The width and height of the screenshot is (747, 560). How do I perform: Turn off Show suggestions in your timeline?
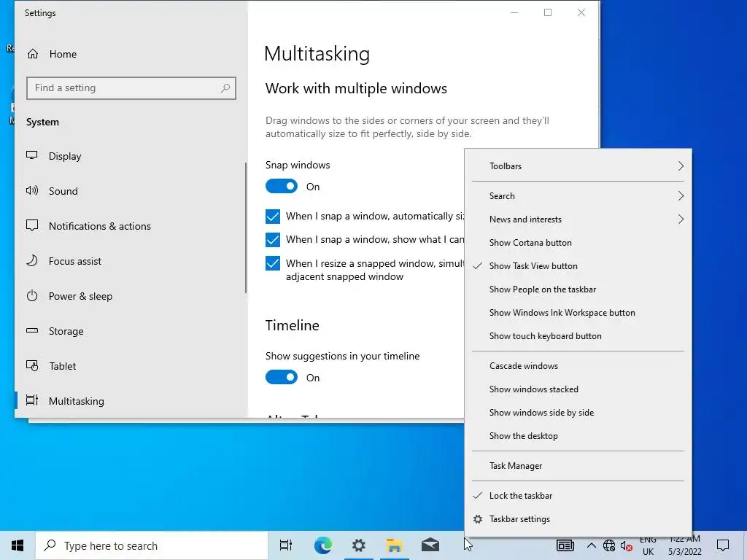tap(282, 377)
